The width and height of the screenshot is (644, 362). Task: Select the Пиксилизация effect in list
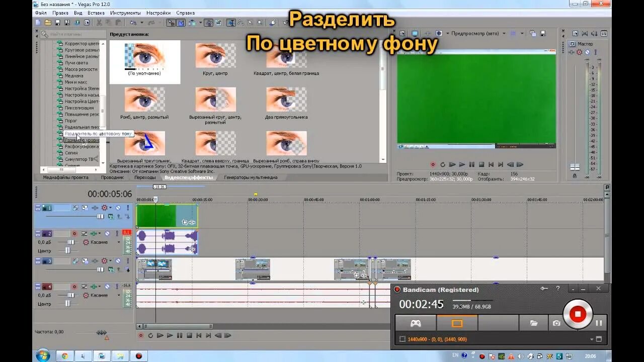tap(79, 108)
